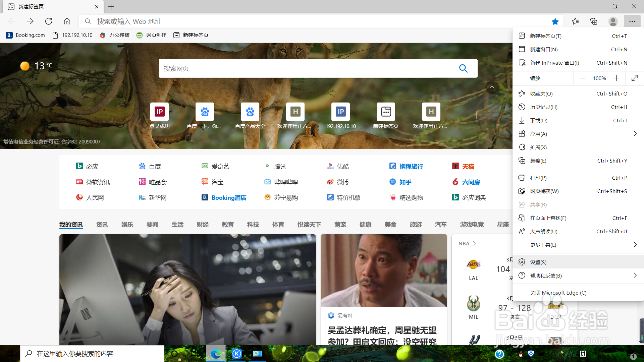Expand the 更多工具(L) submenu
This screenshot has height=362, width=644.
(578, 245)
